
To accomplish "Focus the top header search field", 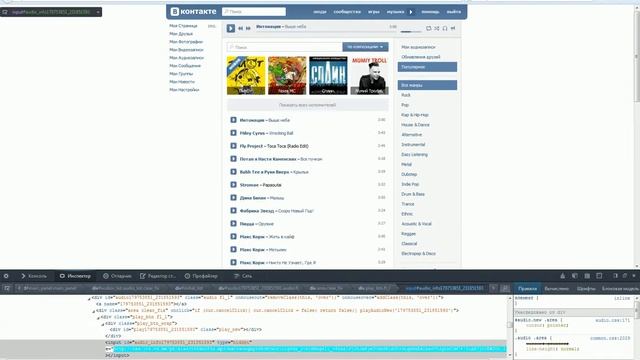I will [x=254, y=12].
